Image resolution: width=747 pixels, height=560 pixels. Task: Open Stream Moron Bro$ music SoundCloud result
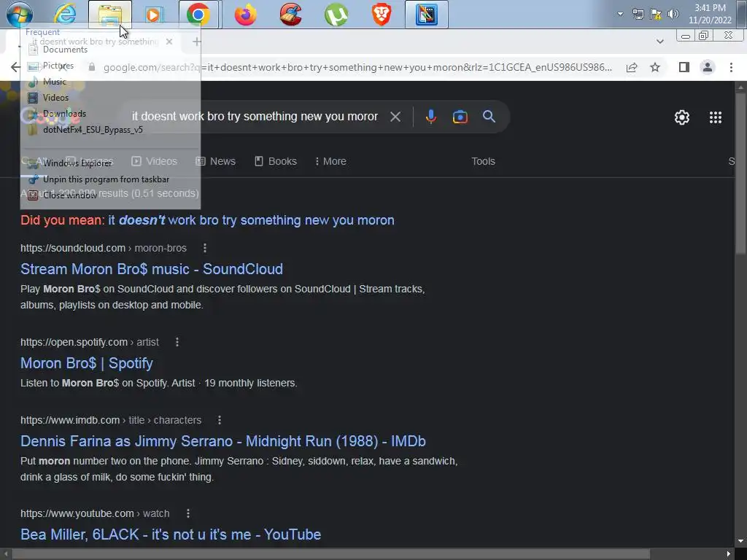(x=152, y=269)
